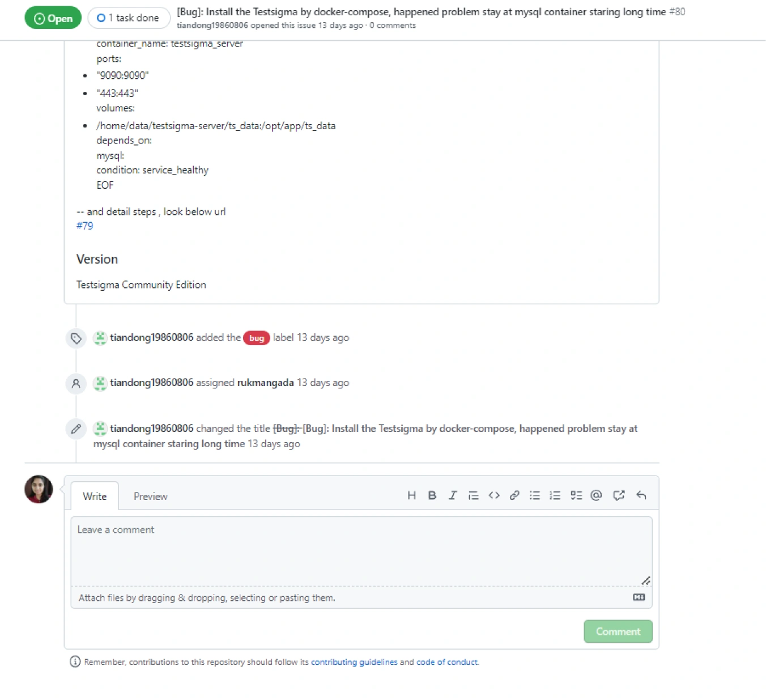Viewport: 766px width, 700px height.
Task: Click the green Comment button
Action: coord(618,631)
